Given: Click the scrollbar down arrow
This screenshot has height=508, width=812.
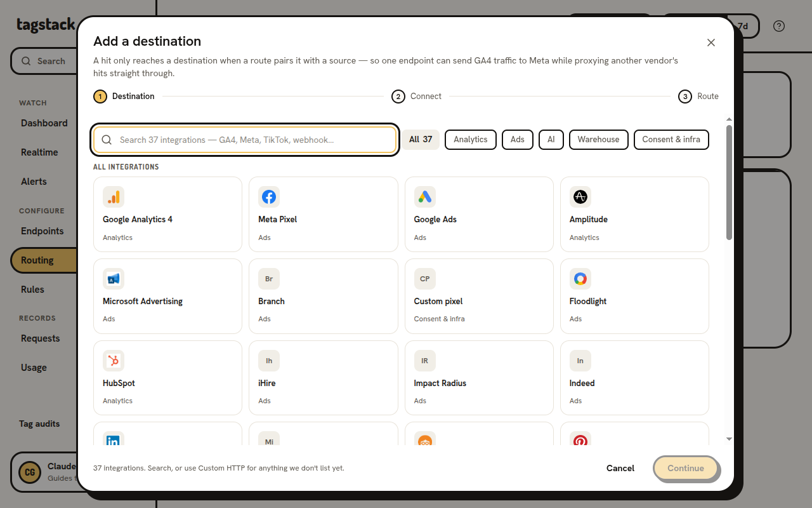Looking at the screenshot, I should point(729,439).
